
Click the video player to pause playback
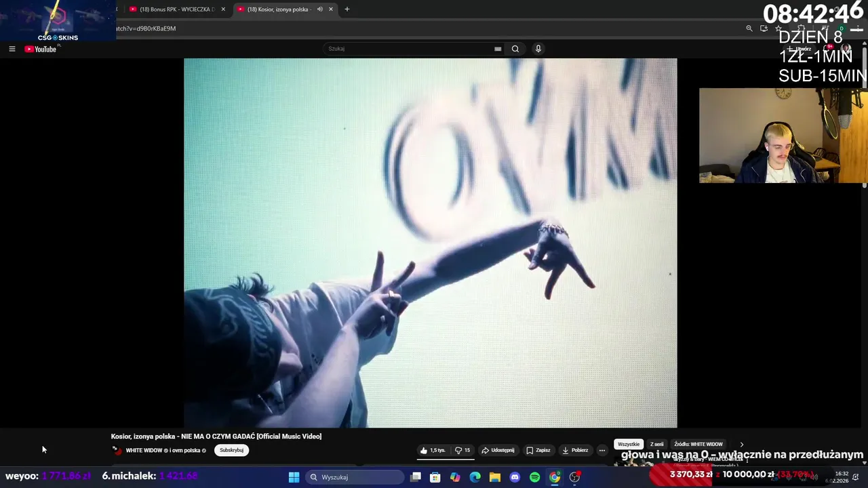click(430, 243)
